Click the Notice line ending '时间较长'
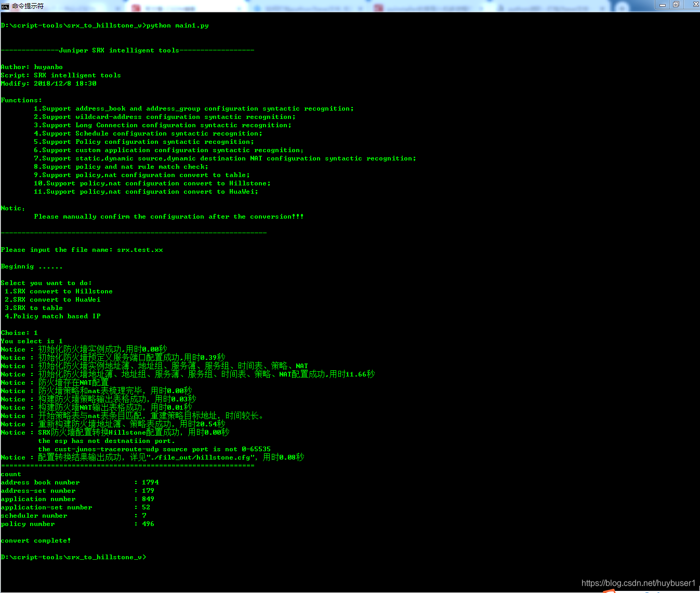The image size is (700, 593). click(x=133, y=416)
